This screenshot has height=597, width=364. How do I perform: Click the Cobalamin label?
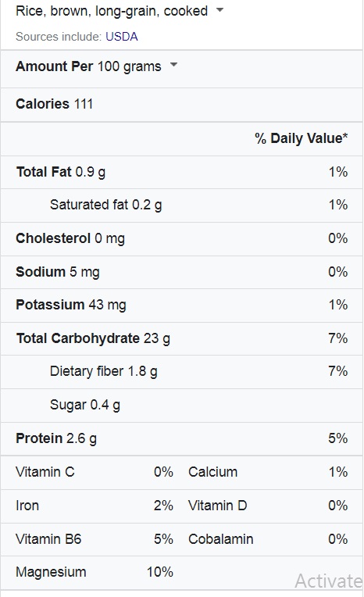pyautogui.click(x=221, y=539)
